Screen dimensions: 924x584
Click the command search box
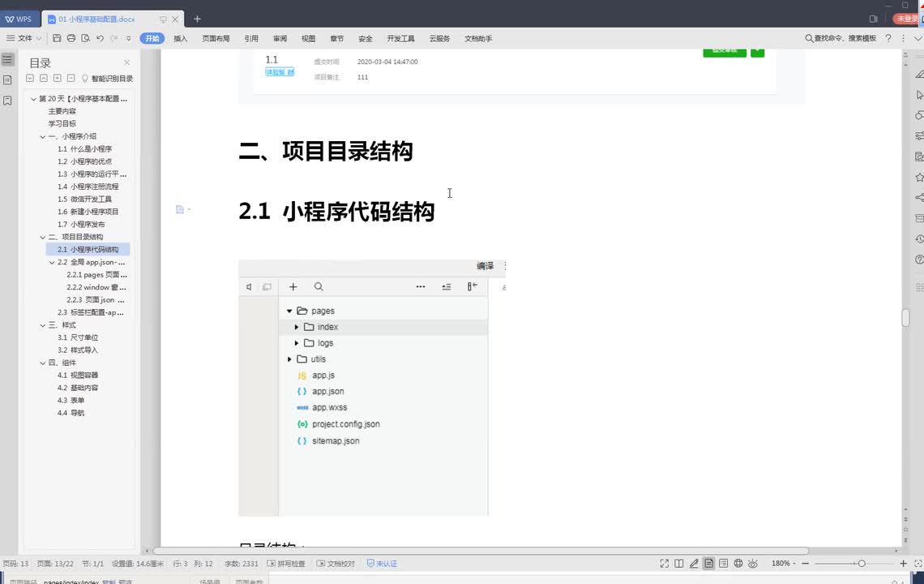point(841,38)
